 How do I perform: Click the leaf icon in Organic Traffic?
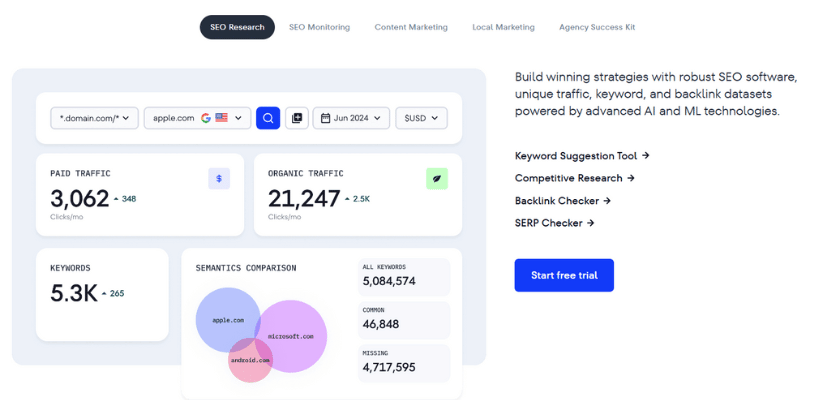[x=437, y=178]
